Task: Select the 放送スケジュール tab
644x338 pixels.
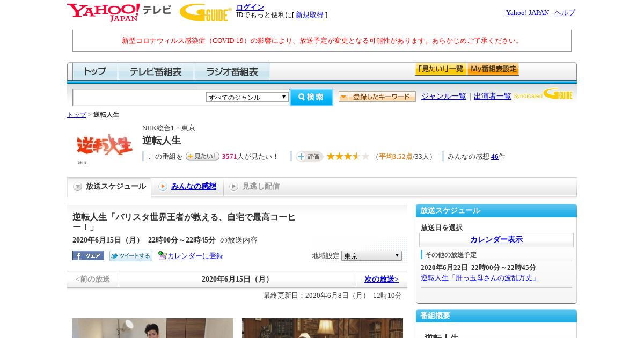Action: [109, 187]
